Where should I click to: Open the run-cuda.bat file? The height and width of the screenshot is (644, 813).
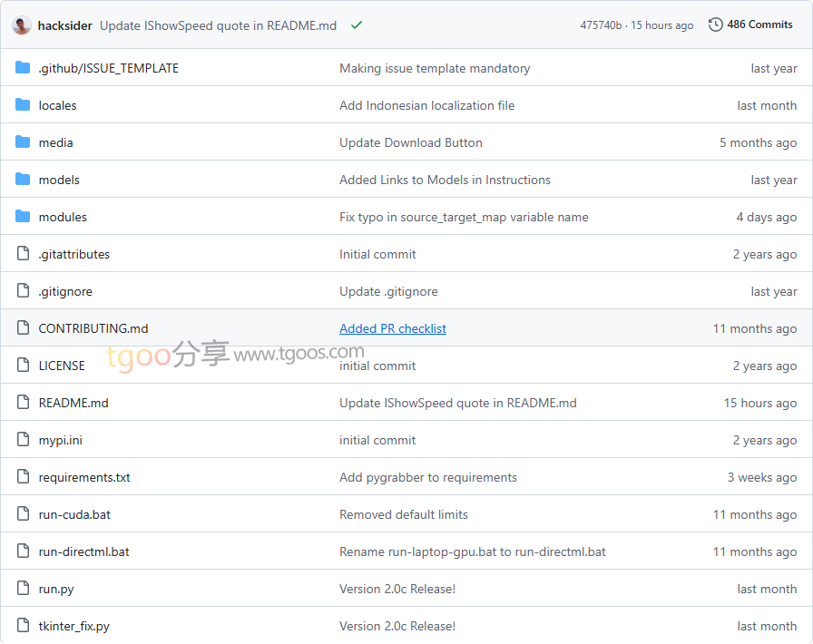pos(74,514)
